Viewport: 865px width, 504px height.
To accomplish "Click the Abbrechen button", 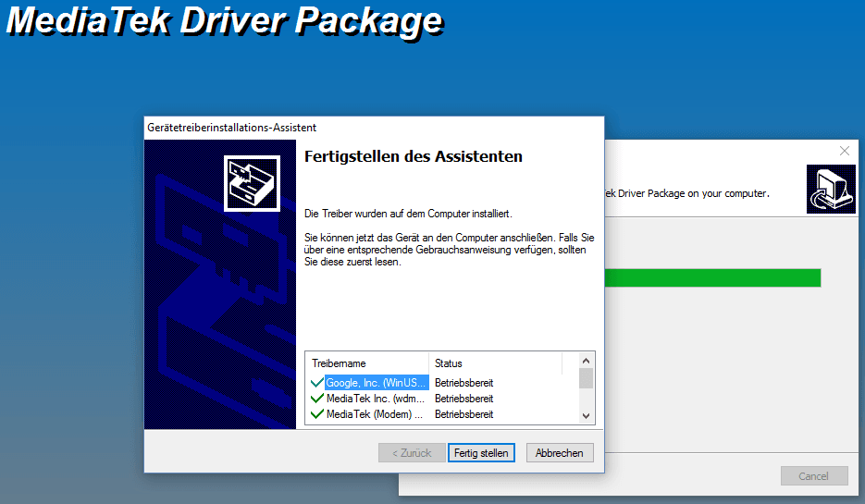I will (560, 453).
